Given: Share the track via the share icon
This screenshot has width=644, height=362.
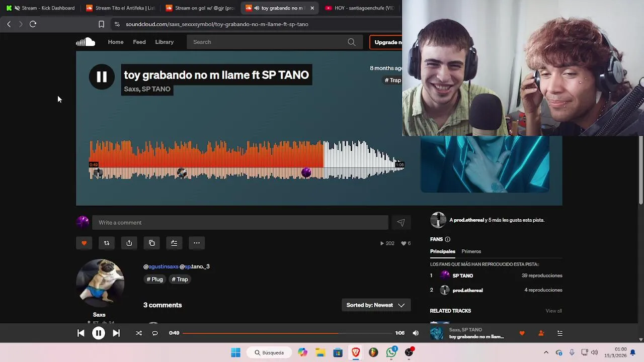Looking at the screenshot, I should 129,243.
